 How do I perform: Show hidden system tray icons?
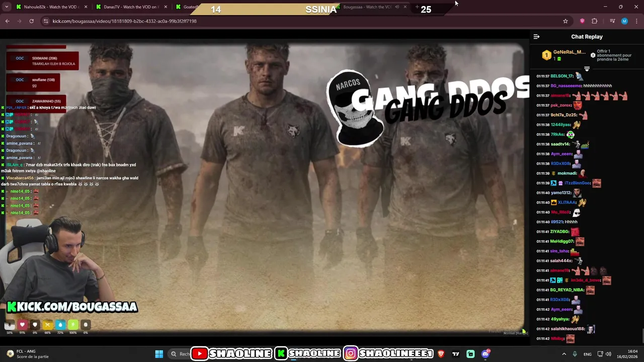point(563,354)
